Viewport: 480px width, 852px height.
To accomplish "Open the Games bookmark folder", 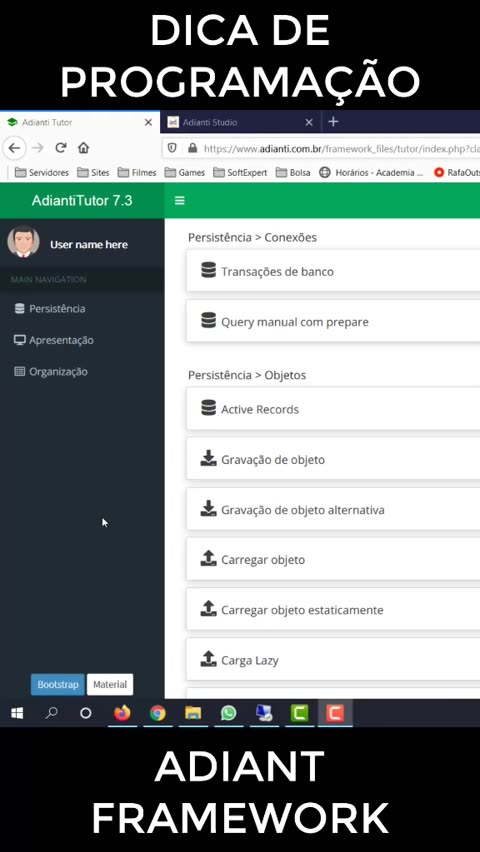I will [x=184, y=173].
